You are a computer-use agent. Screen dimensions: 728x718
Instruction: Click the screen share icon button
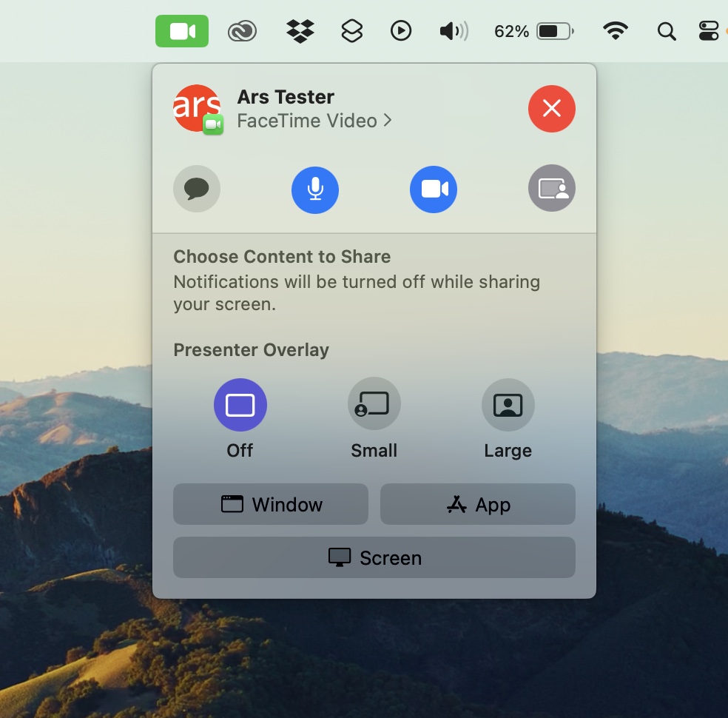click(552, 189)
